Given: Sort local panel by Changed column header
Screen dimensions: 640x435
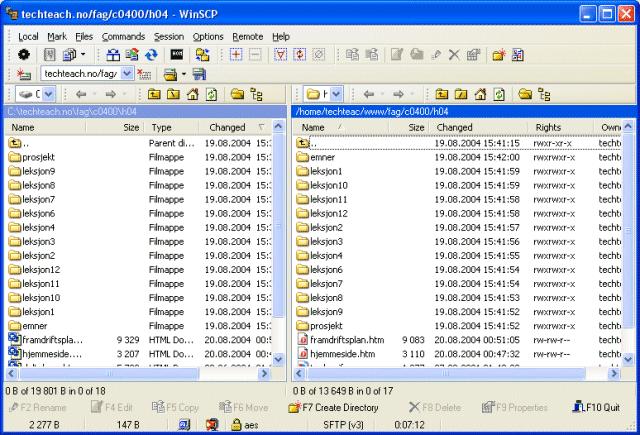Looking at the screenshot, I should tap(236, 127).
